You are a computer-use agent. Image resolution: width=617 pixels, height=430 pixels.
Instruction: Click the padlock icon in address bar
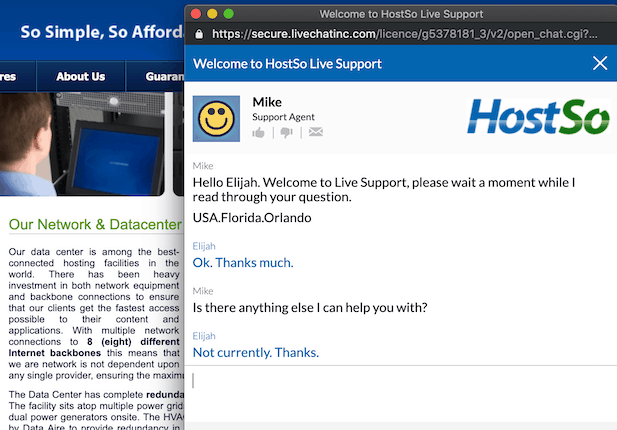click(x=199, y=34)
